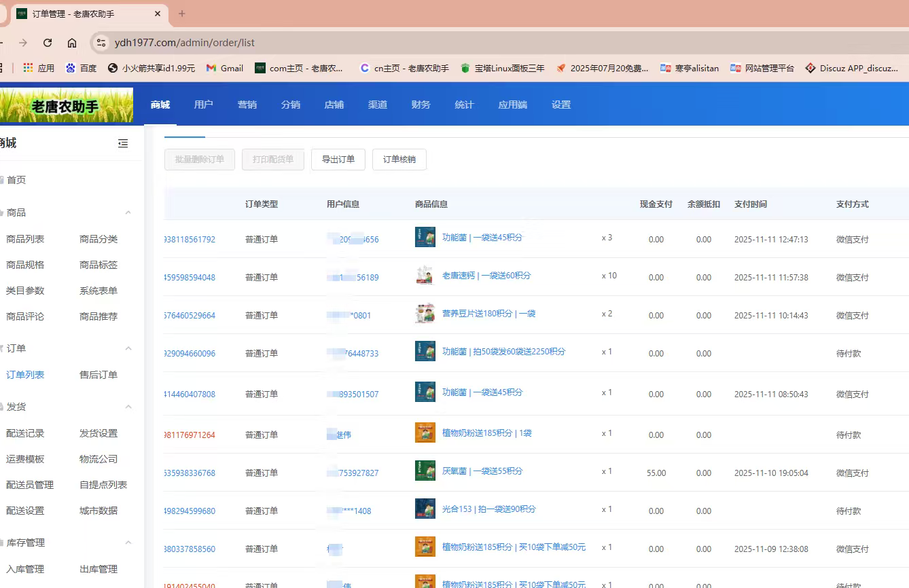Open site info icon in address bar

(101, 43)
